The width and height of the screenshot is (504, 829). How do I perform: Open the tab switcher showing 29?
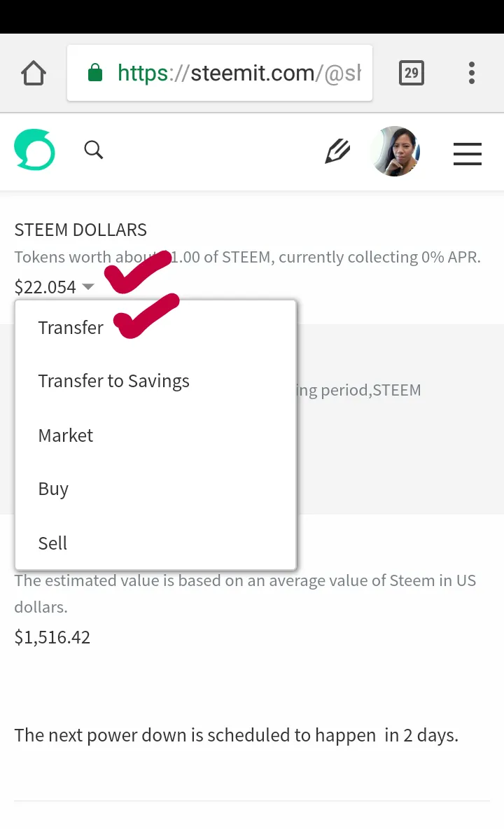point(411,73)
